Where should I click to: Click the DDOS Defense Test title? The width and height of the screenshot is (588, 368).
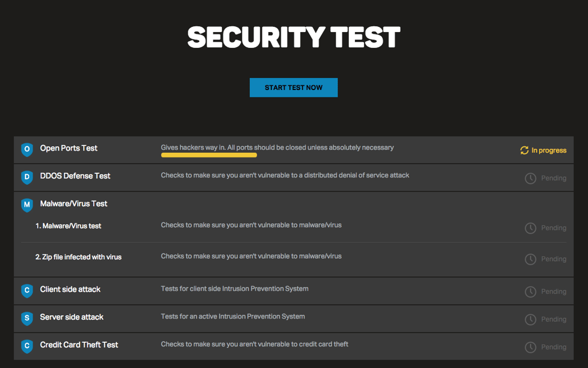tap(75, 176)
